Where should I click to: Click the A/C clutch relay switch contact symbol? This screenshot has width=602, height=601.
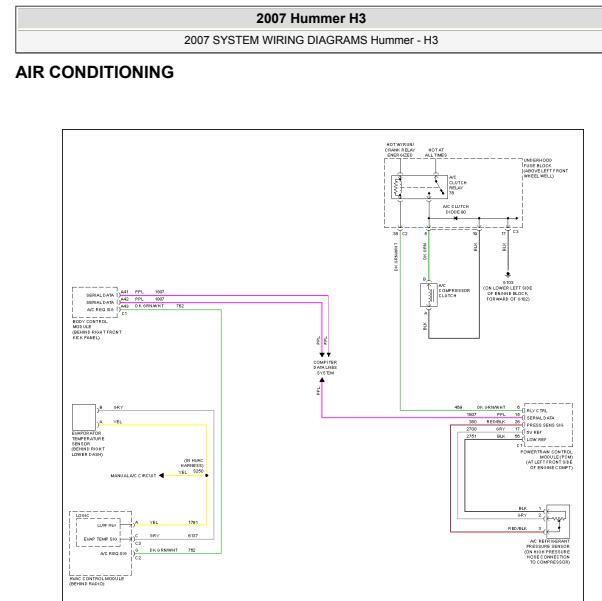pyautogui.click(x=438, y=186)
